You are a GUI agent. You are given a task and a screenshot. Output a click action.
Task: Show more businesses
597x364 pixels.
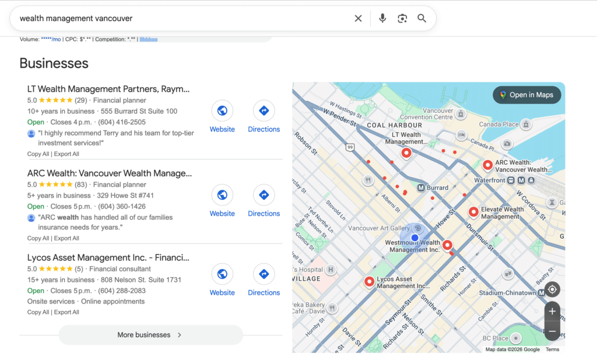[150, 335]
